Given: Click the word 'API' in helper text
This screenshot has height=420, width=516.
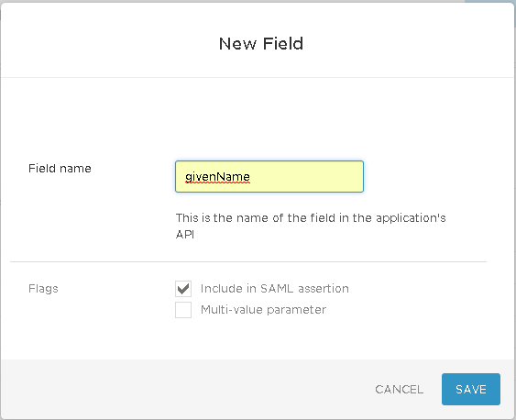Looking at the screenshot, I should pyautogui.click(x=185, y=235).
